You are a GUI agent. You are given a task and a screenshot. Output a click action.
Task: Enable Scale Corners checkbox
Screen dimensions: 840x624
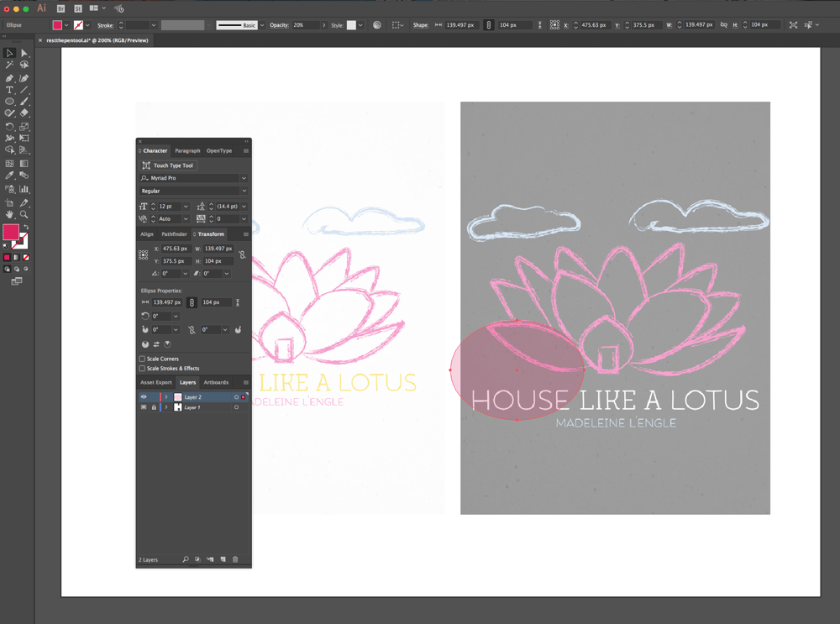pyautogui.click(x=142, y=359)
